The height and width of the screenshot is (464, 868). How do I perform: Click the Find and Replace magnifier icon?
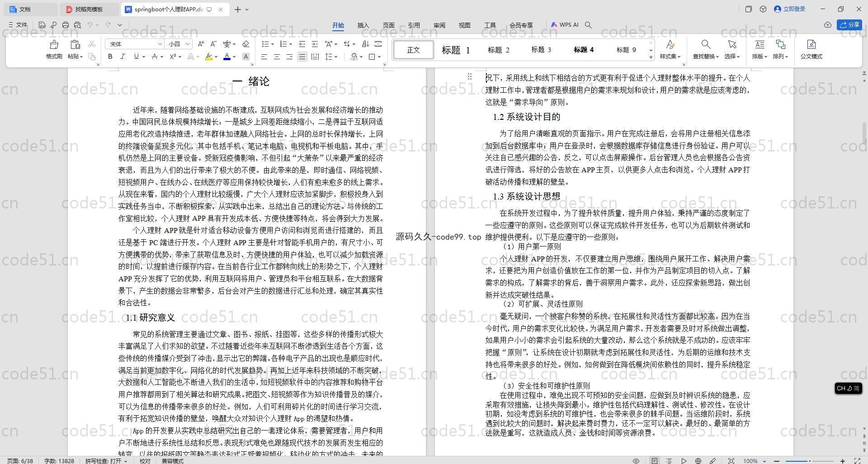coord(706,44)
